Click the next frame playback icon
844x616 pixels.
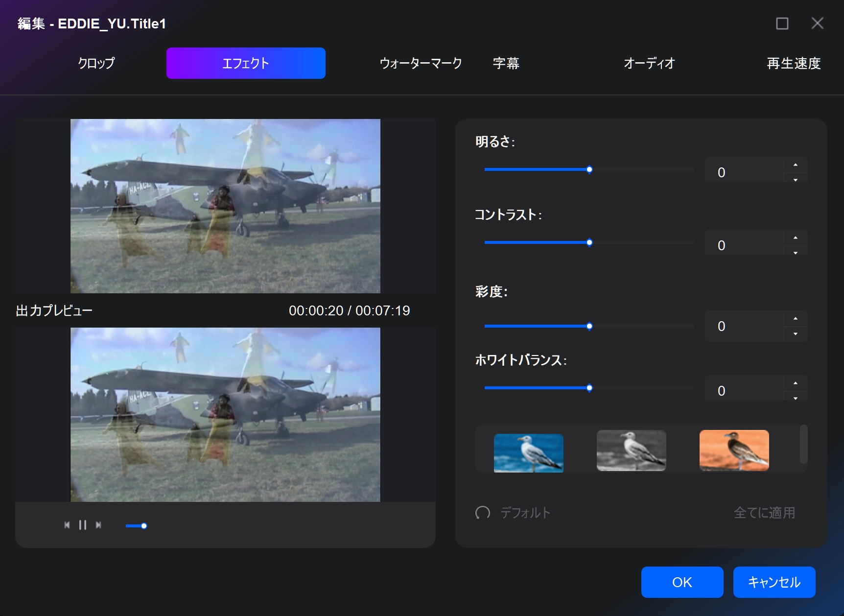coord(98,525)
